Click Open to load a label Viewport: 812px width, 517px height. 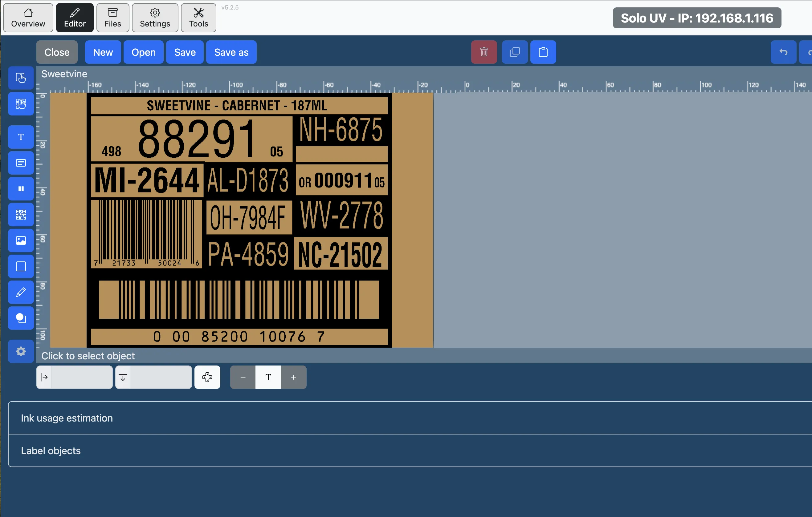click(144, 52)
